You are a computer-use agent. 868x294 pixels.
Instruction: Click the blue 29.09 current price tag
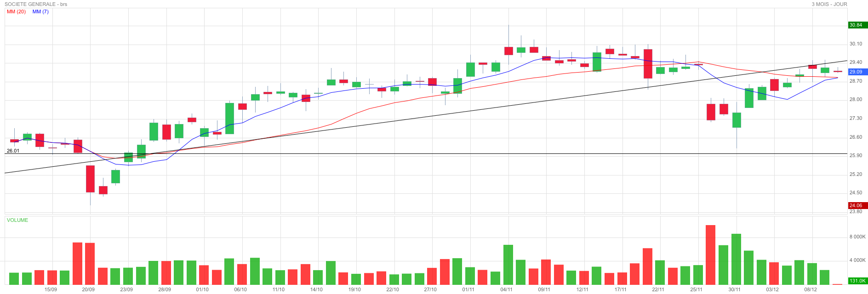[857, 72]
